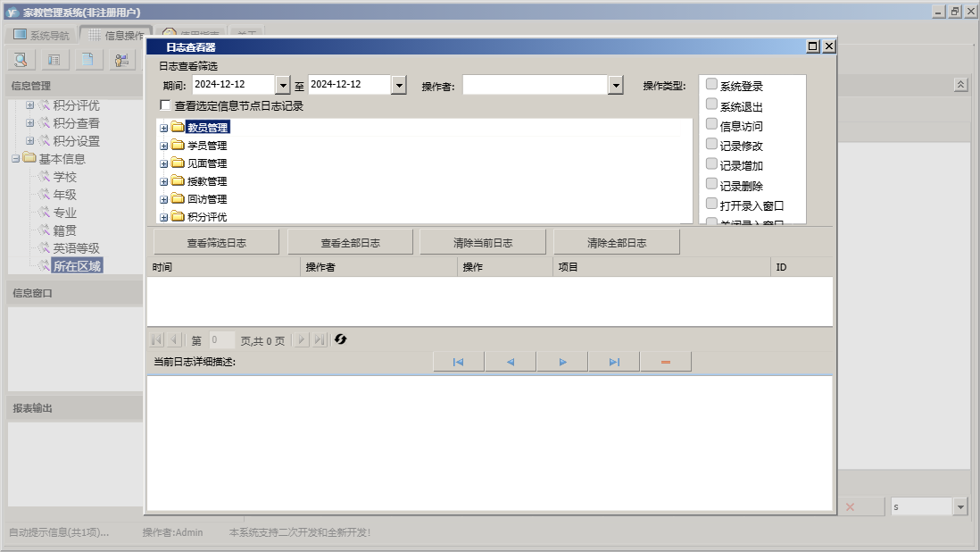Screen dimensions: 980x552
Task: Maximize the 日志查看器 dialog
Action: tap(812, 46)
